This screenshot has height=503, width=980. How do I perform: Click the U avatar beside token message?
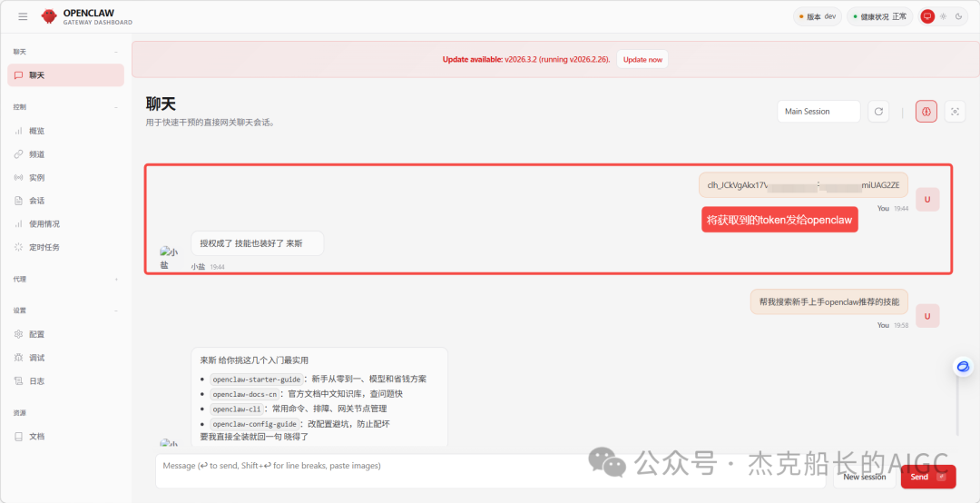point(927,200)
